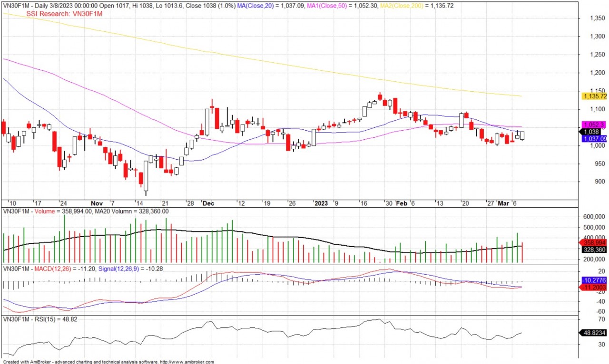
Task: Click the 'Mar' month label on the time axis
Action: (x=503, y=203)
